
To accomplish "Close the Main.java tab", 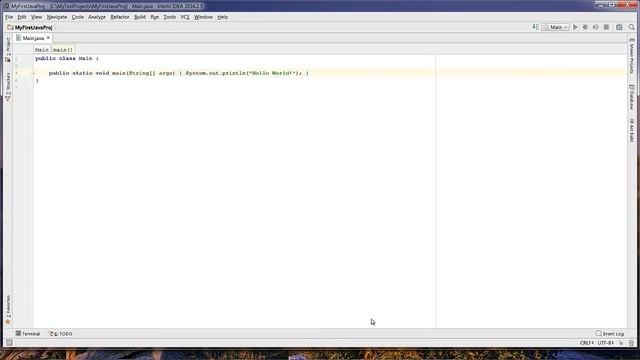I will pos(48,38).
